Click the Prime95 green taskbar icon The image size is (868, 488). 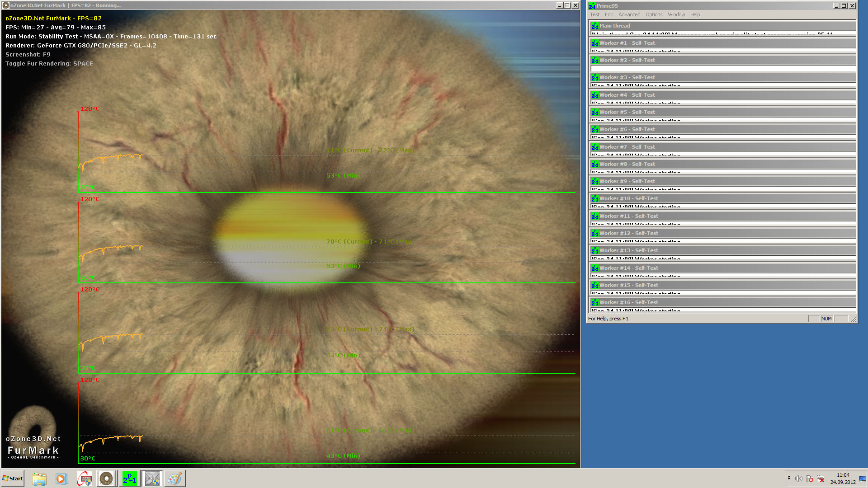tap(129, 479)
